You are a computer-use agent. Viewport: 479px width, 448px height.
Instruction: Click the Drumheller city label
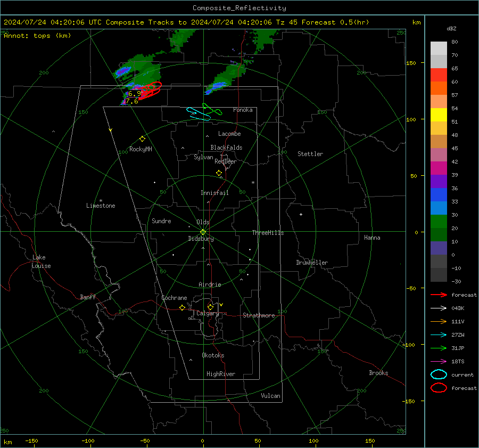312,263
